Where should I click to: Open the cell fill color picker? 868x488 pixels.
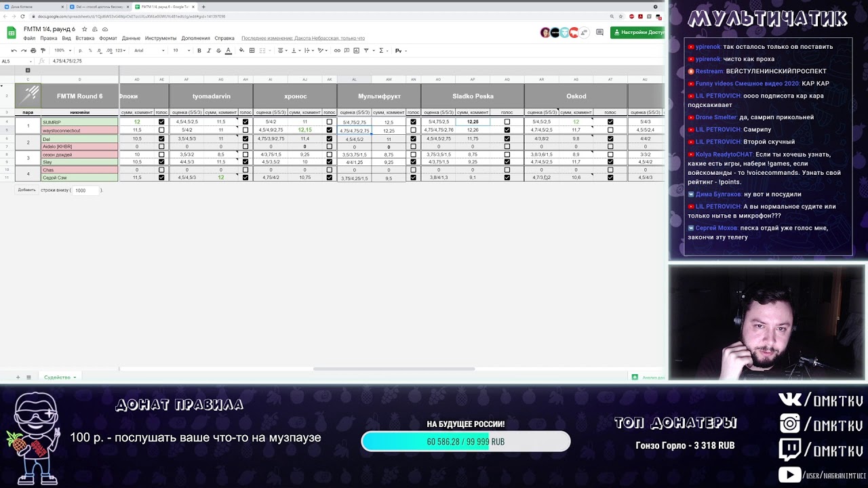point(241,50)
